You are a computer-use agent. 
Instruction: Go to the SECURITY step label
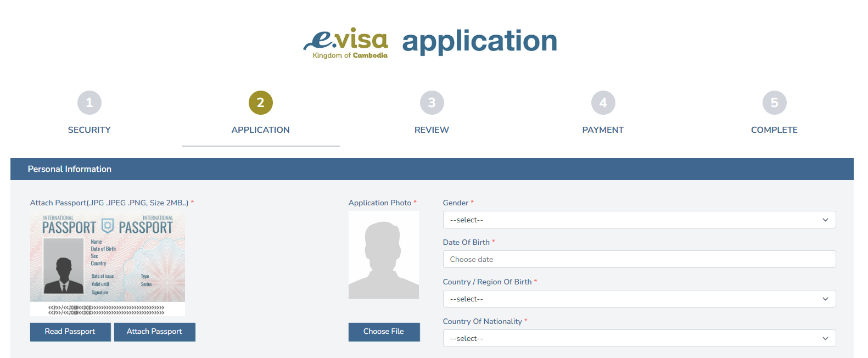click(89, 130)
